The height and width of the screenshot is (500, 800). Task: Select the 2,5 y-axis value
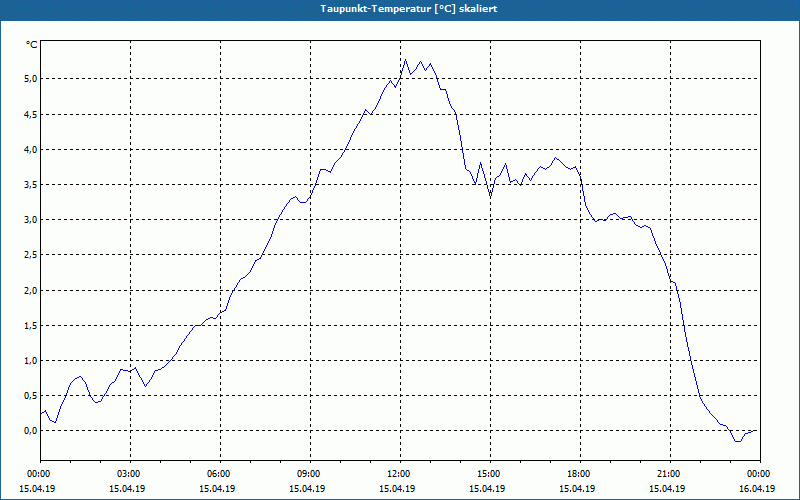click(31, 255)
